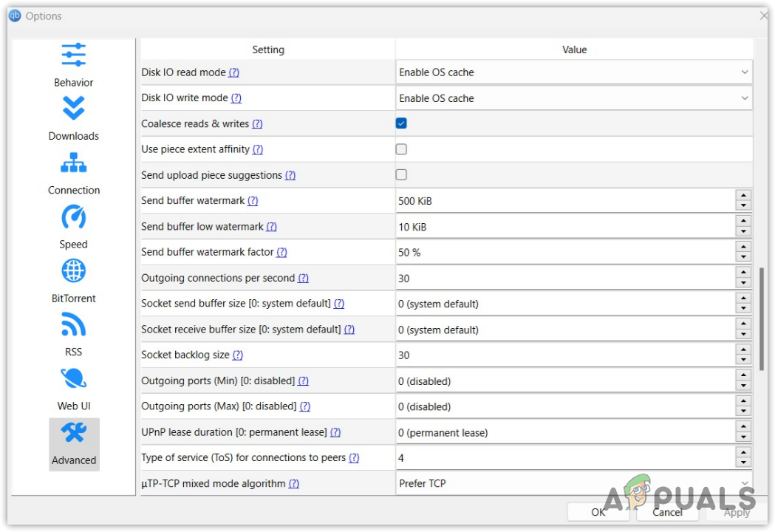Increase Send buffer watermark value
This screenshot has height=532, width=775.
coord(744,196)
